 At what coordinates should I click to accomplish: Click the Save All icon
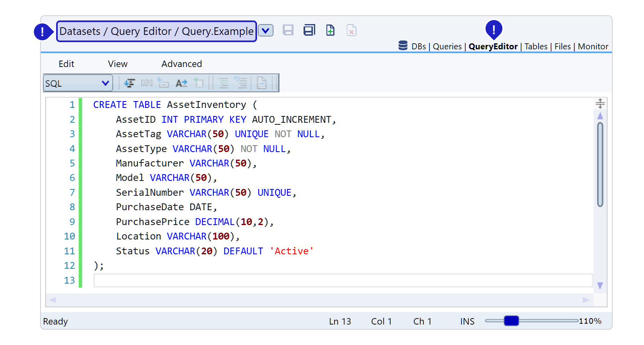pos(309,30)
